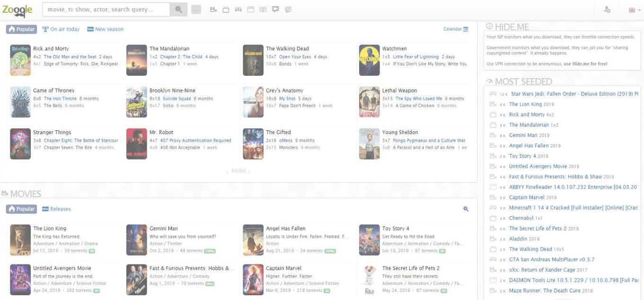The height and width of the screenshot is (300, 644).
Task: Open 'Star Wars Jedi: Fallen Order' in Most Seeded
Action: click(x=574, y=94)
